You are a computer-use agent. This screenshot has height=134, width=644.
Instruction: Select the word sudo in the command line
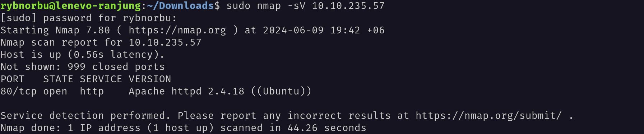(x=238, y=6)
